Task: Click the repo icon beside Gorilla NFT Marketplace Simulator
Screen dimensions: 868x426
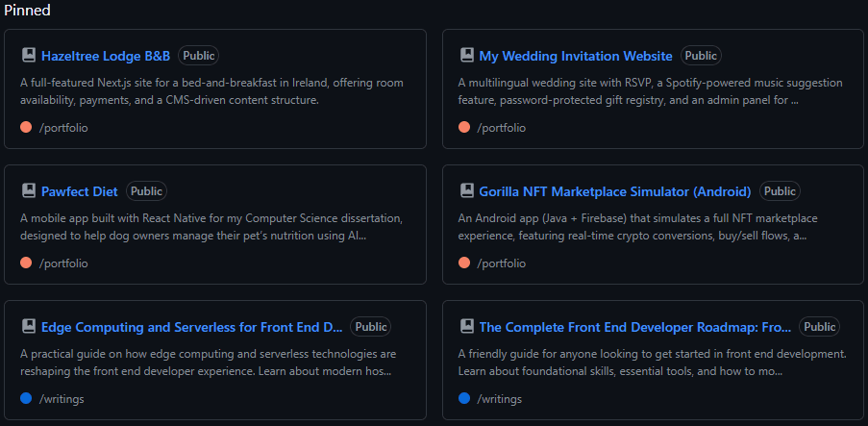Action: coord(466,191)
